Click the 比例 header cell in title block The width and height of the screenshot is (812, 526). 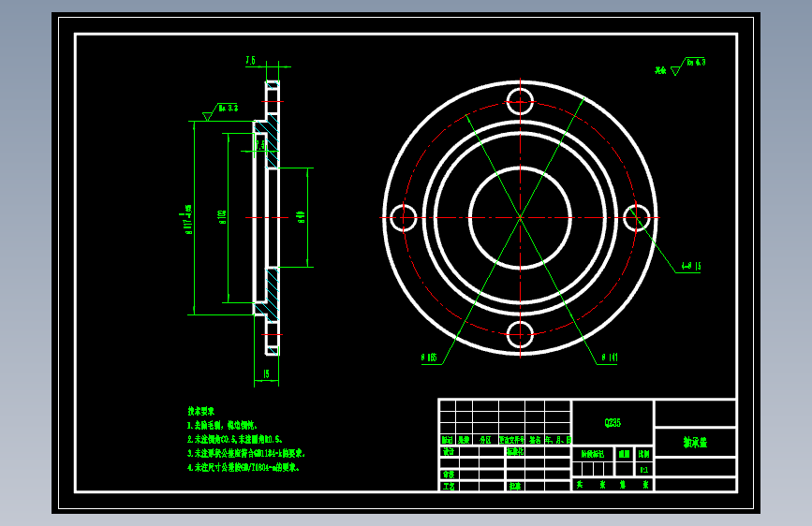point(643,454)
